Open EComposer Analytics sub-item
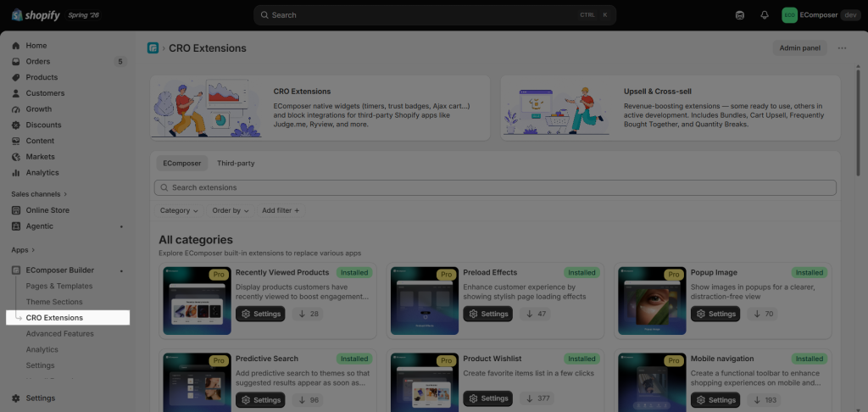The image size is (868, 412). coord(42,349)
